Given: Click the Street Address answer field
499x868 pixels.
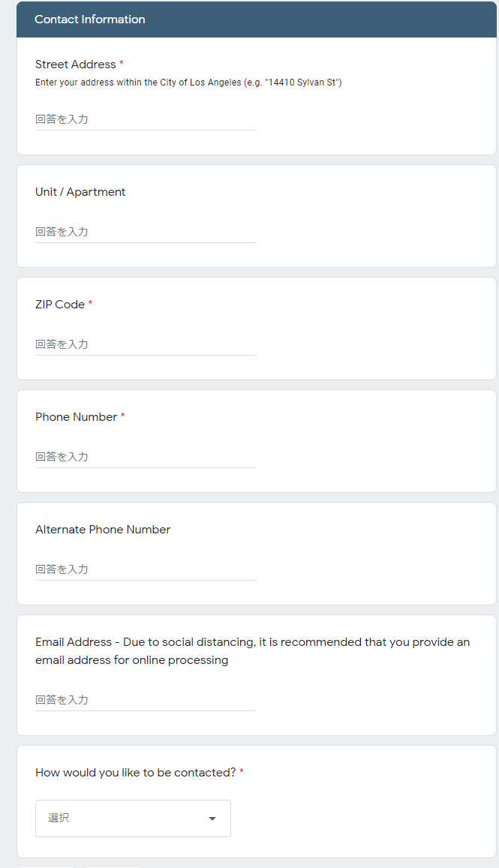Looking at the screenshot, I should point(146,119).
